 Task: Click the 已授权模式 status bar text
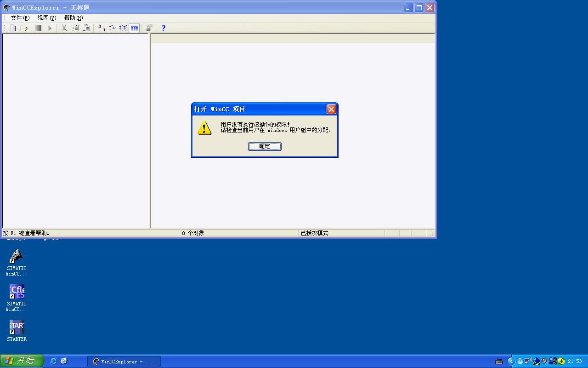[314, 233]
